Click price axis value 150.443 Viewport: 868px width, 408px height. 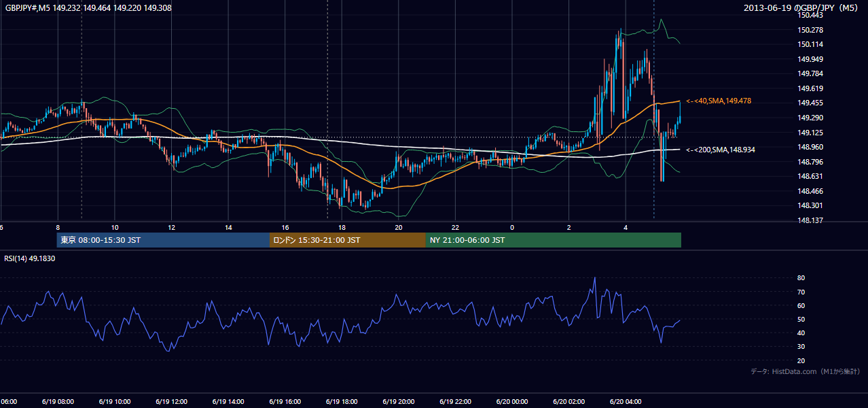(810, 15)
